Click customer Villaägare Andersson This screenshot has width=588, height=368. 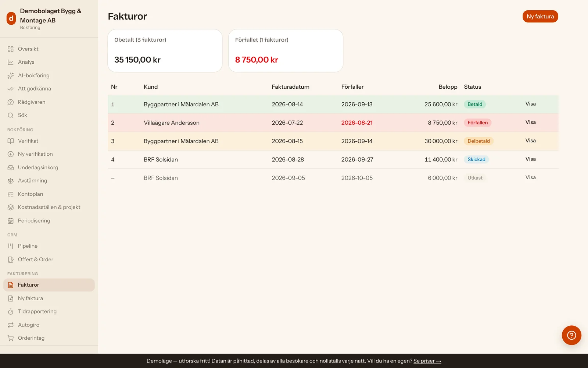[172, 123]
